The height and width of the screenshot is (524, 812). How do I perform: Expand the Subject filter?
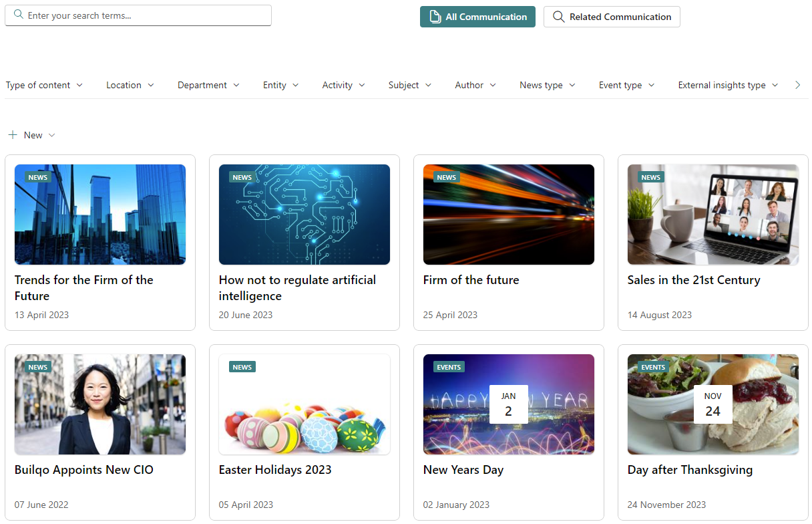[x=410, y=85]
